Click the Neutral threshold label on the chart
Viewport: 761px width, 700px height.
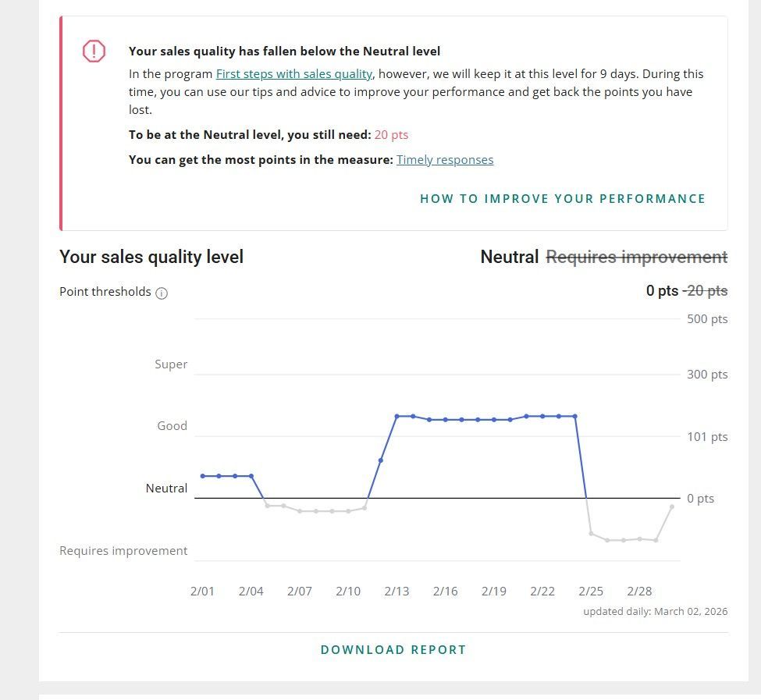(x=166, y=489)
